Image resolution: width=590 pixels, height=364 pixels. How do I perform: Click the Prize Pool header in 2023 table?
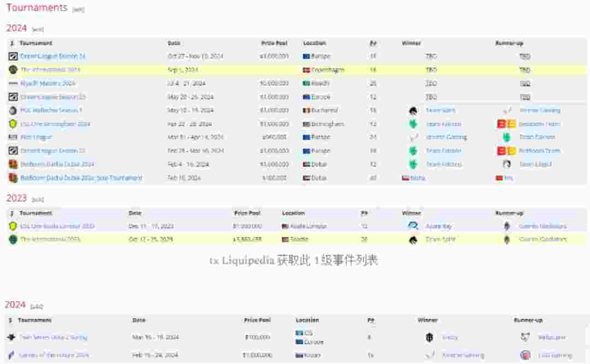coord(247,213)
